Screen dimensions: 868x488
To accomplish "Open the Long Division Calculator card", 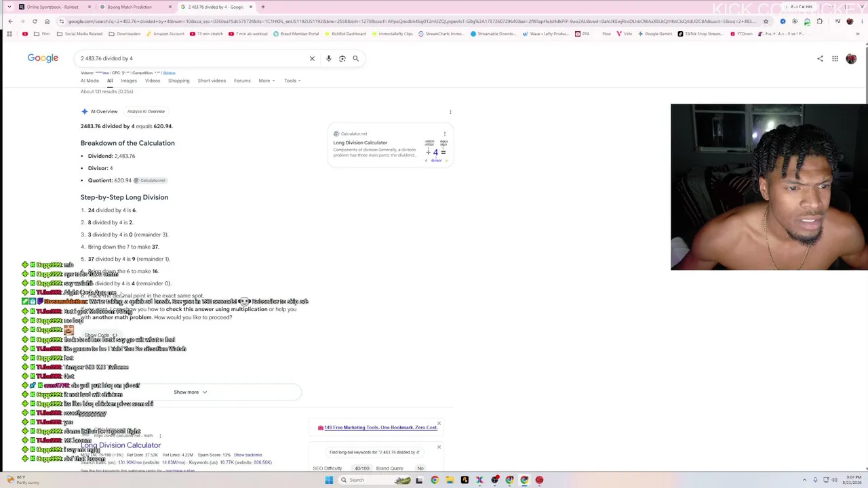I will (x=390, y=145).
